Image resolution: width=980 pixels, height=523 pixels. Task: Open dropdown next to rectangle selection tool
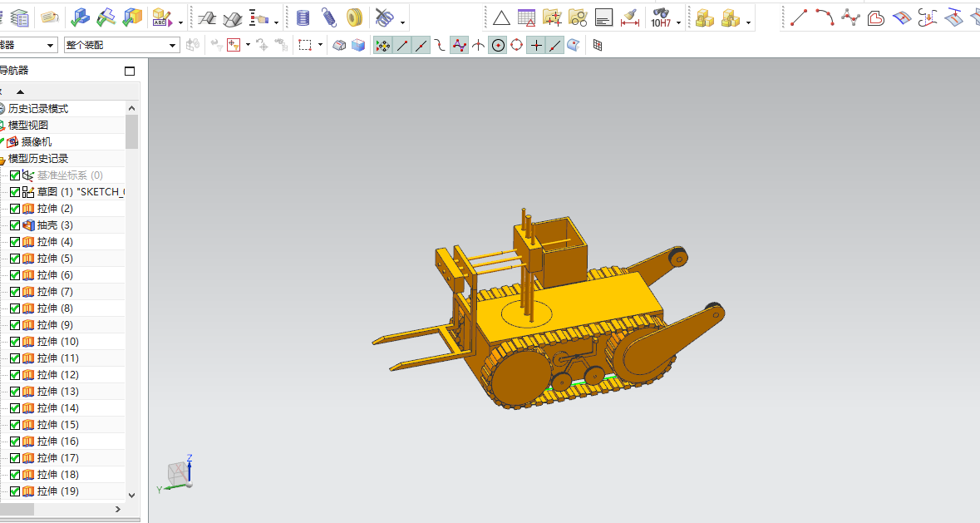pos(320,45)
